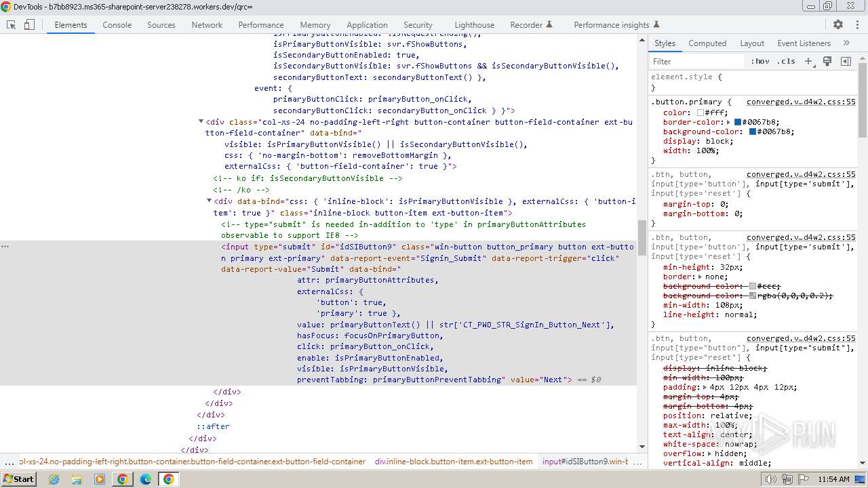The width and height of the screenshot is (868, 488).
Task: Toggle the device toolbar icon
Action: click(x=29, y=24)
